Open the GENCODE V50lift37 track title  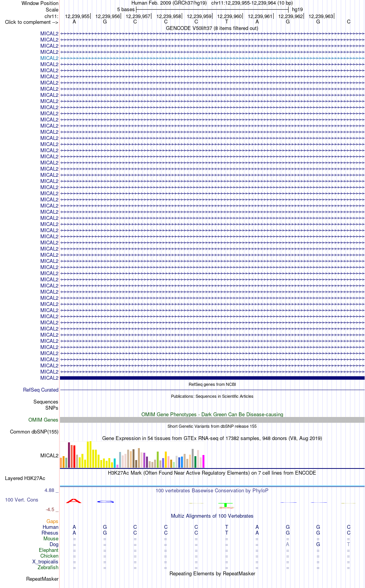point(212,28)
